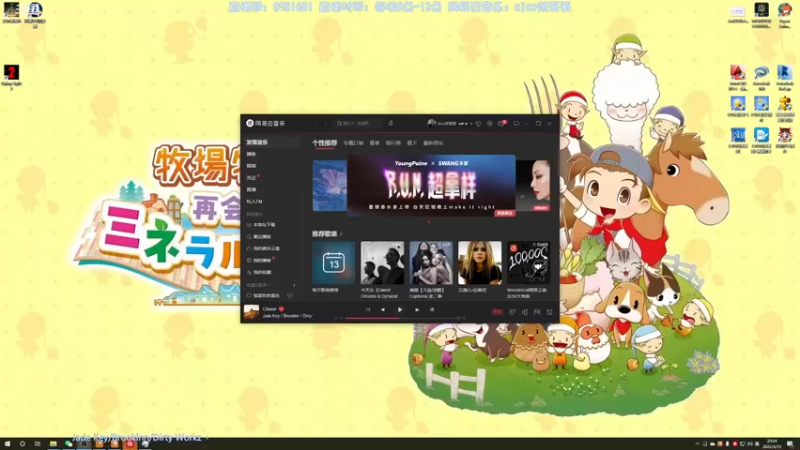Switch to the 歌手 tab
This screenshot has height=450, width=800.
[412, 143]
